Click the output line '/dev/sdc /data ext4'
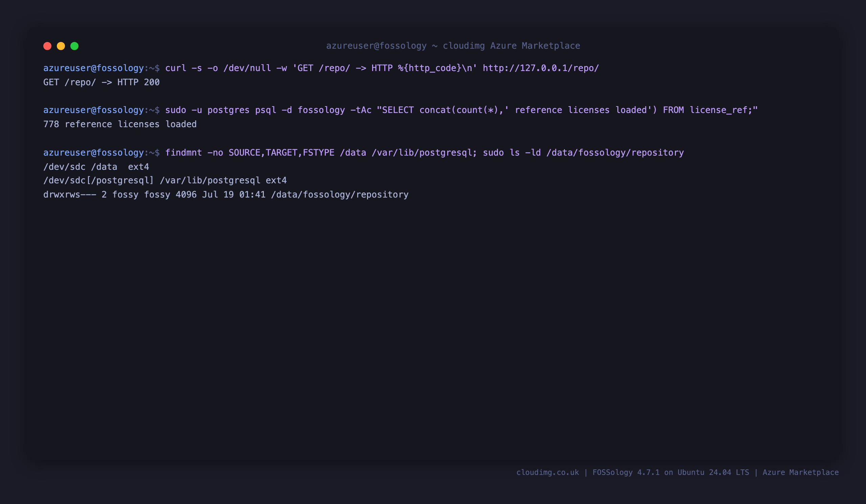The height and width of the screenshot is (504, 866). pos(96,167)
